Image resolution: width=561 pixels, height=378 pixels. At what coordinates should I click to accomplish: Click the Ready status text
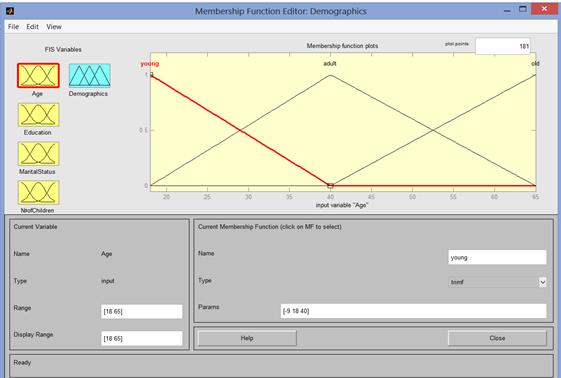click(x=22, y=363)
